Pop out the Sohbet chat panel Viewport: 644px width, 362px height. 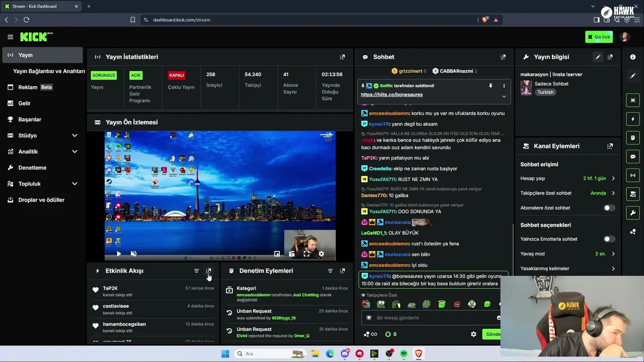(x=503, y=57)
